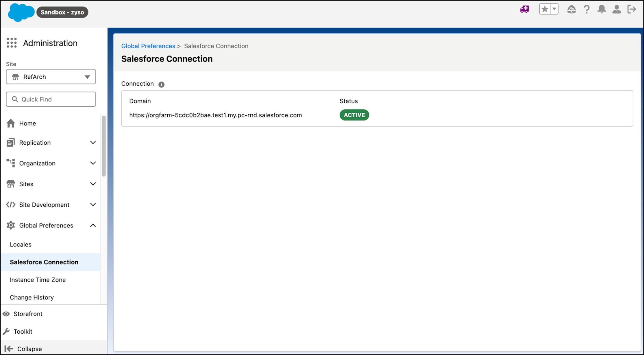
Task: Collapse the Global Preferences section chevron
Action: (x=93, y=225)
